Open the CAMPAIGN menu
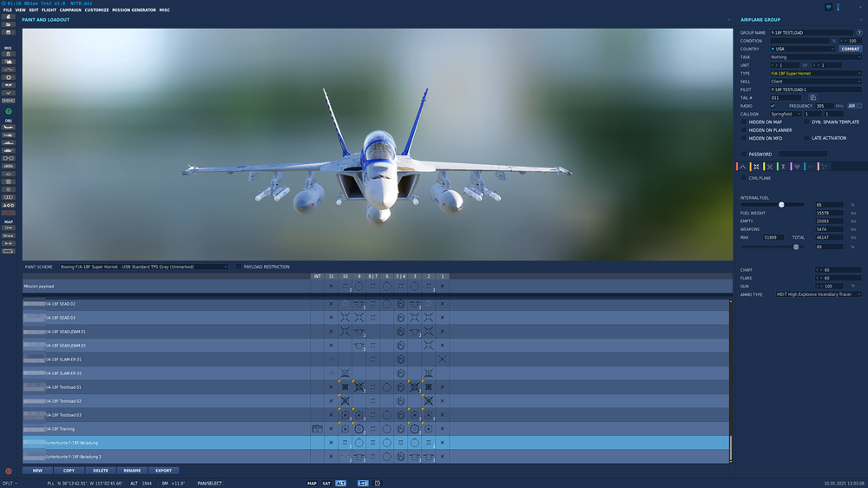The height and width of the screenshot is (488, 868). (70, 10)
